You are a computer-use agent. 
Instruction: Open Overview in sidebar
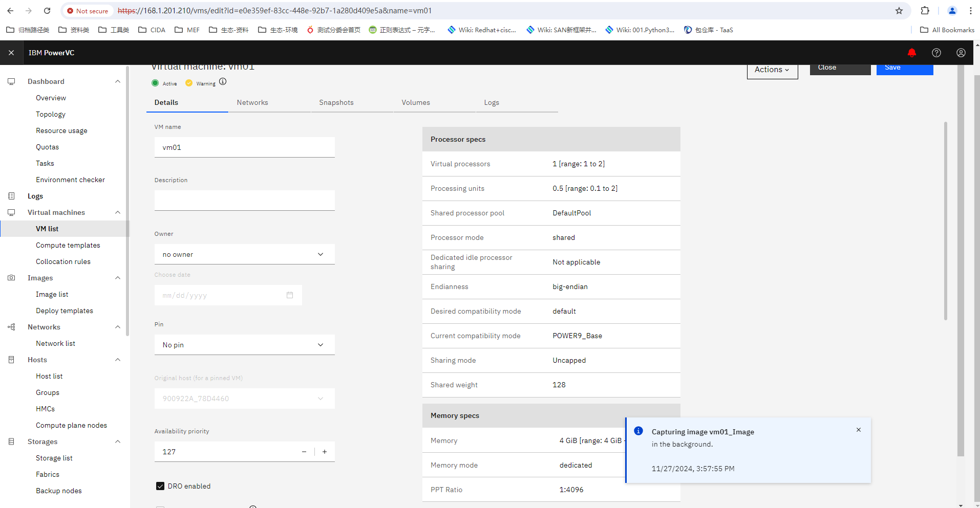pyautogui.click(x=51, y=98)
